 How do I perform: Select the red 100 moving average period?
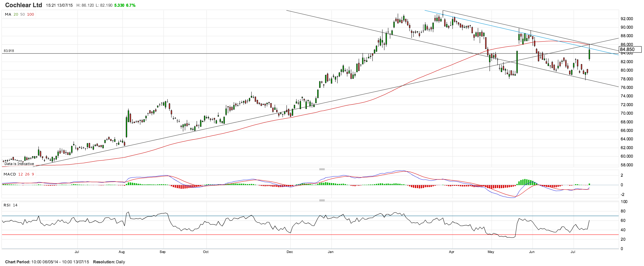pyautogui.click(x=30, y=15)
